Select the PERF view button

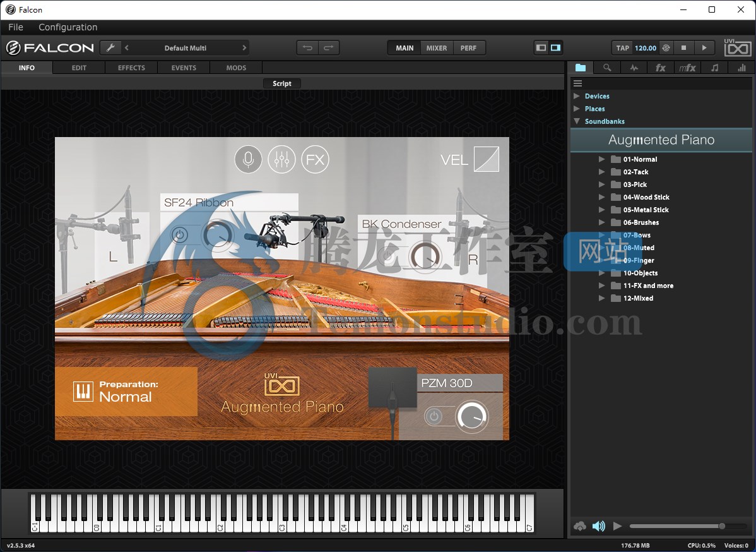(469, 48)
